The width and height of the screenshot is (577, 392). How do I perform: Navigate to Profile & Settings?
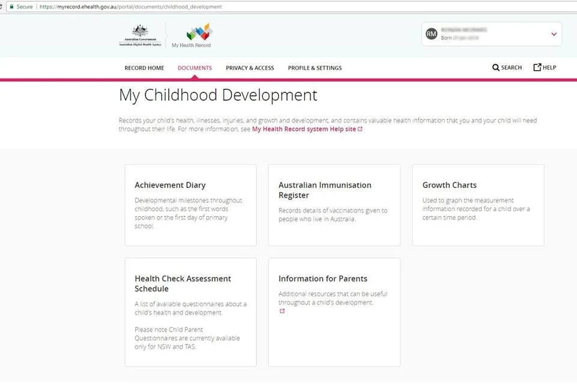(x=314, y=68)
